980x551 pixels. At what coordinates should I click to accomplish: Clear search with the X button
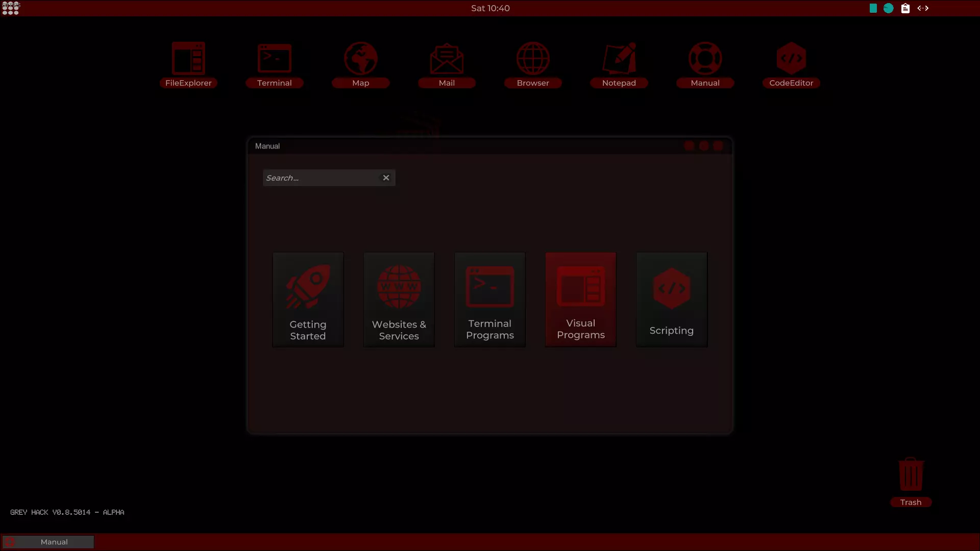pyautogui.click(x=386, y=178)
